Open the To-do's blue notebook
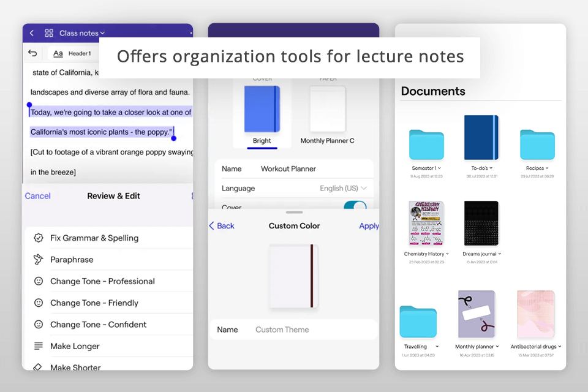Screen dimensions: 588x392 click(x=481, y=138)
